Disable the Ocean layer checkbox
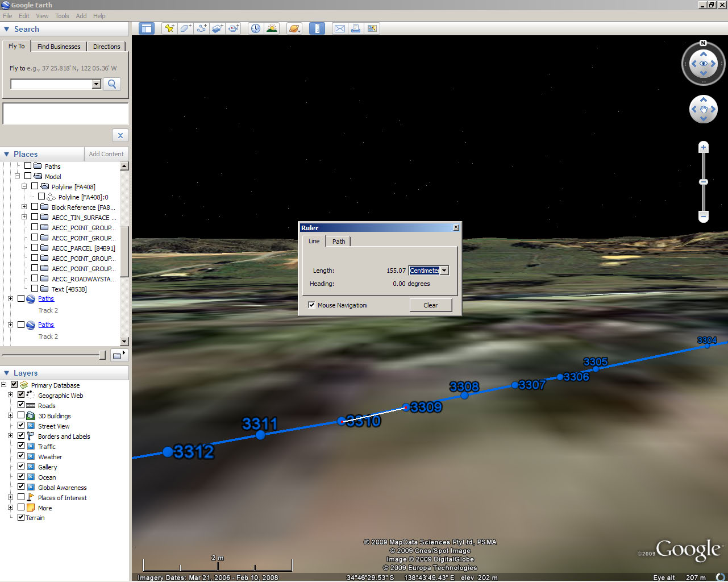 [x=21, y=477]
